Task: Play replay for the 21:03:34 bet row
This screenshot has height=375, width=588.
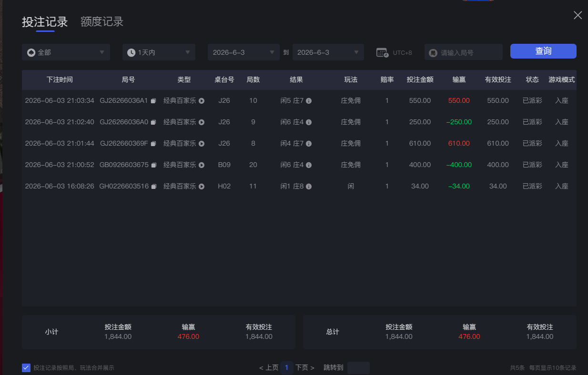Action: [202, 101]
